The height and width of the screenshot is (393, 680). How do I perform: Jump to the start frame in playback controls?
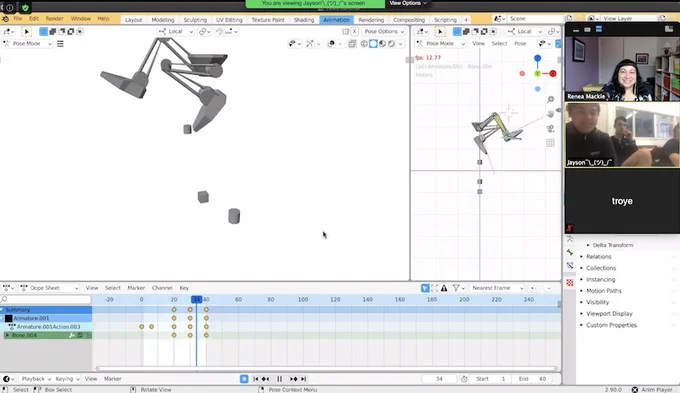(255, 379)
